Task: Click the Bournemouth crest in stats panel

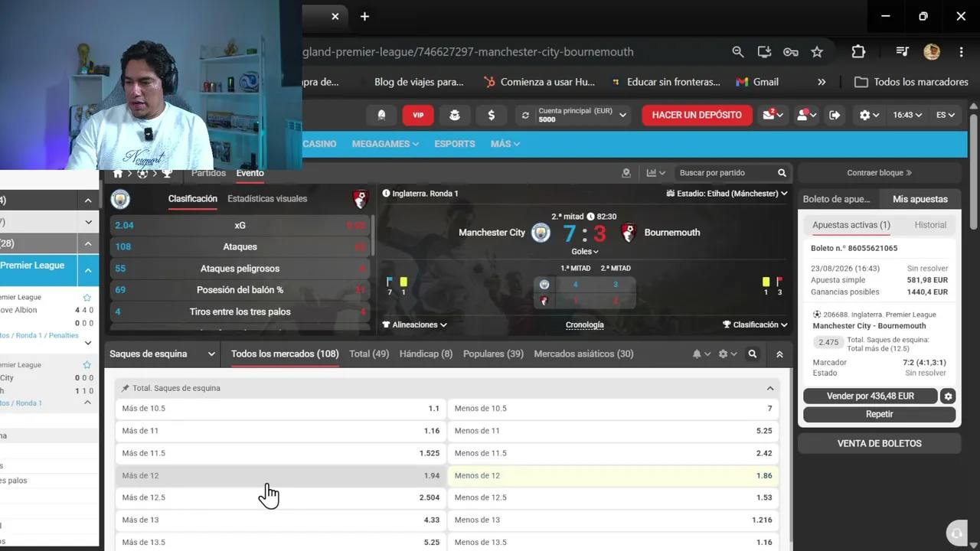Action: (x=361, y=200)
